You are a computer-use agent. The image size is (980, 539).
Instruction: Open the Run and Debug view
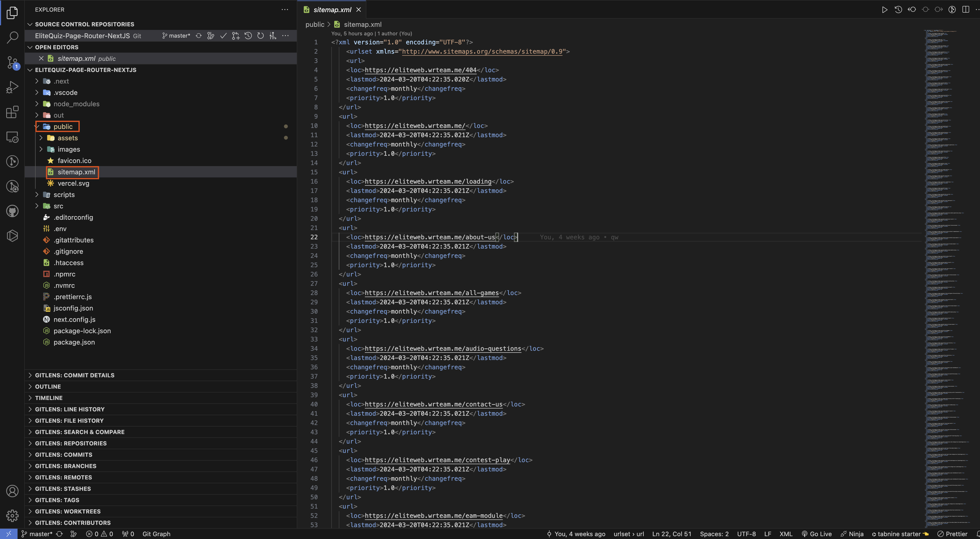12,87
